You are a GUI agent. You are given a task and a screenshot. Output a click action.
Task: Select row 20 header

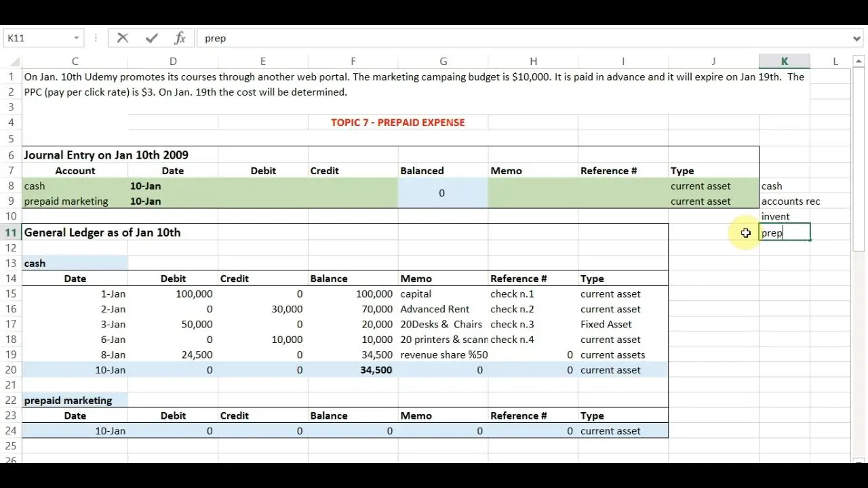click(11, 370)
